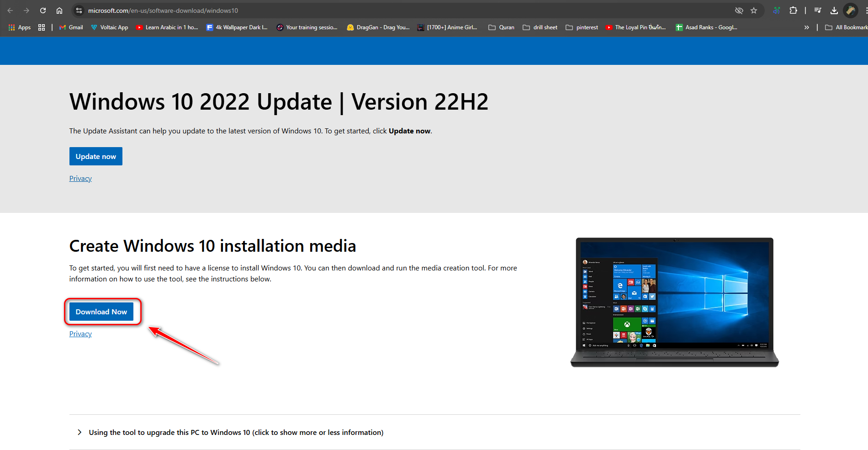Viewport: 868px width, 450px height.
Task: Open the Extensions puzzle menu
Action: [x=794, y=11]
